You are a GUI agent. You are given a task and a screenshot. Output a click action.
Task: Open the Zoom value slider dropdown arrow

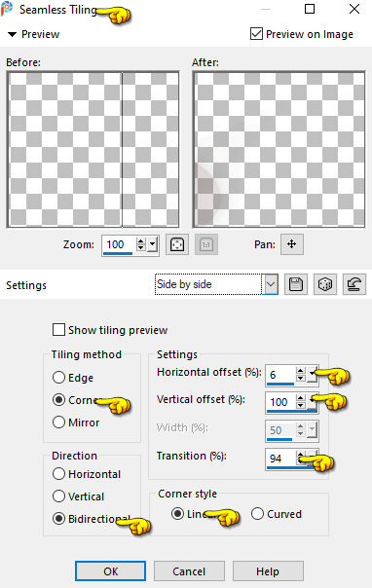pos(152,245)
